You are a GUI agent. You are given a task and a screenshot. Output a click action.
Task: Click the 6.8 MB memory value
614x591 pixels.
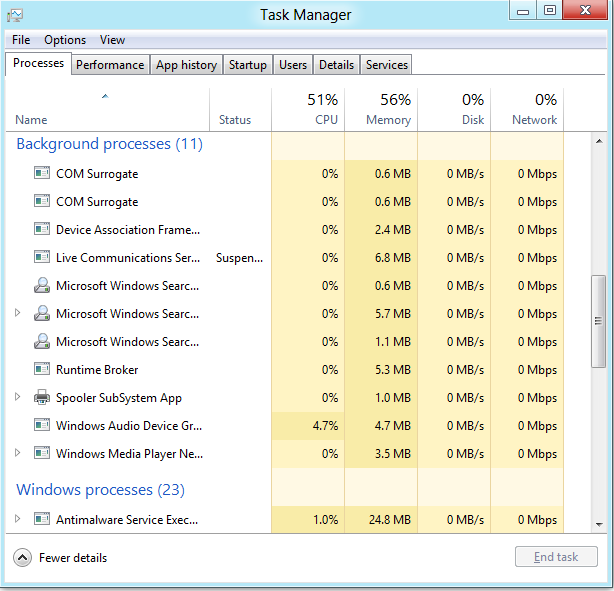393,258
